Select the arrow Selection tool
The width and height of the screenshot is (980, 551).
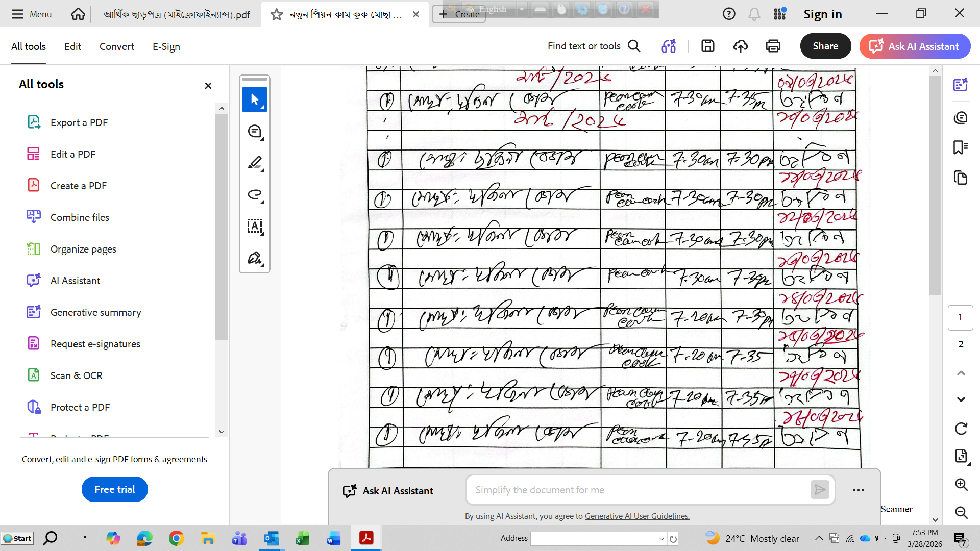point(254,99)
